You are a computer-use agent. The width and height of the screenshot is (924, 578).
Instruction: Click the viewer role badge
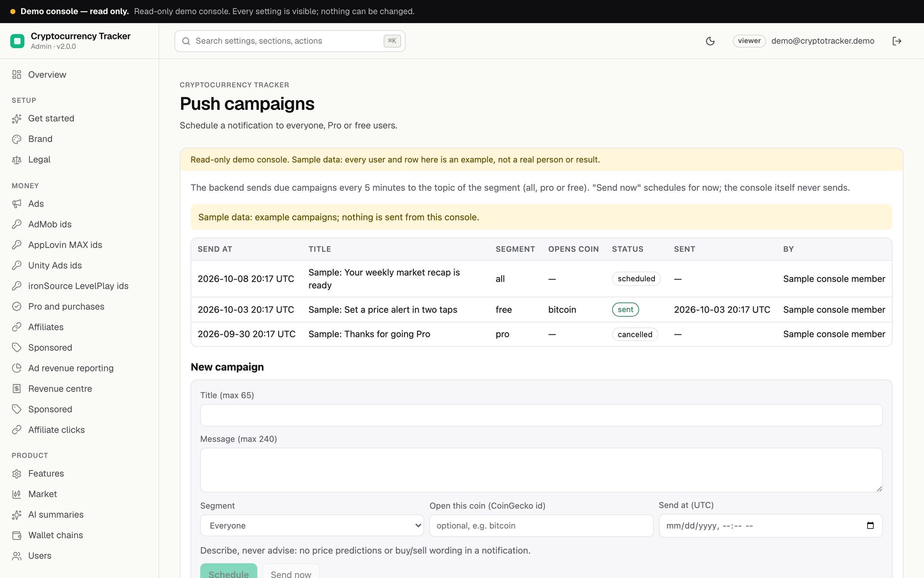click(x=749, y=41)
